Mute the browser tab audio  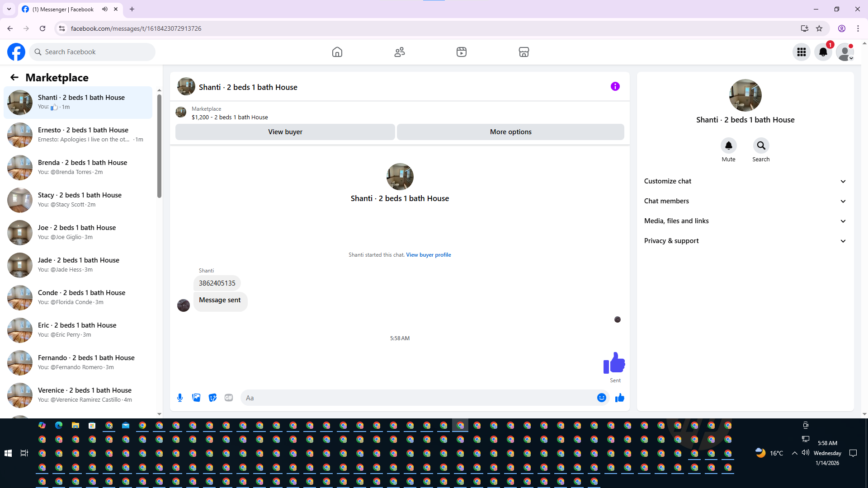(105, 9)
